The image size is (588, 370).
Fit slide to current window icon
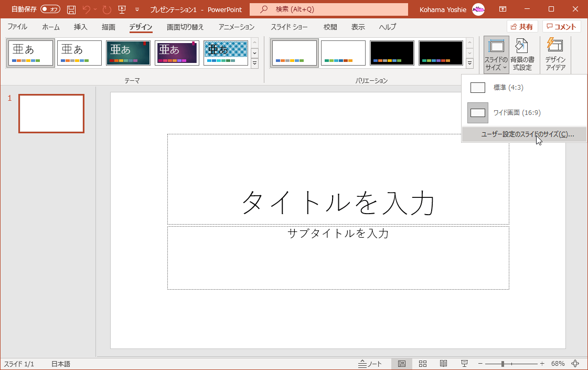tap(575, 364)
